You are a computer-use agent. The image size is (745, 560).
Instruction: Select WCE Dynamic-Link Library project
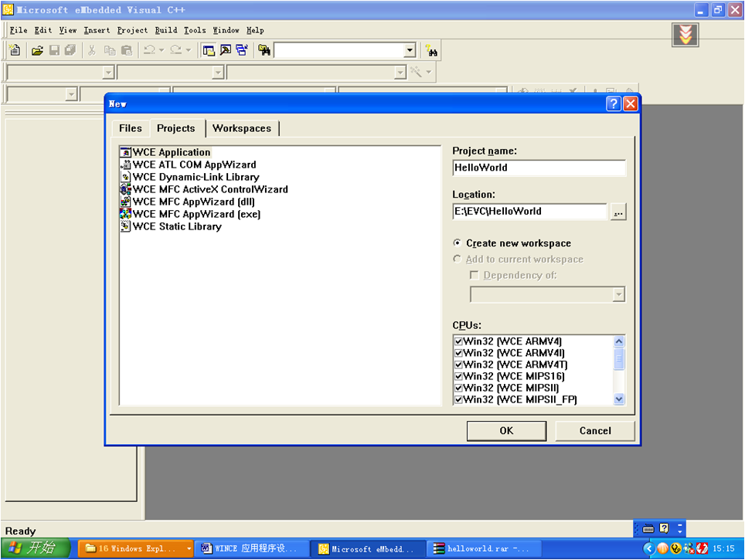click(x=196, y=177)
